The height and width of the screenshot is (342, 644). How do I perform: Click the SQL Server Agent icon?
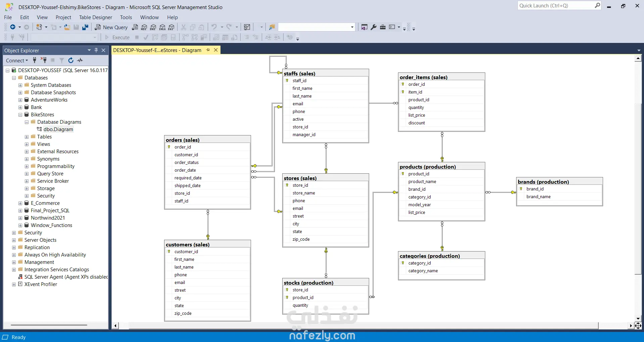coord(20,277)
